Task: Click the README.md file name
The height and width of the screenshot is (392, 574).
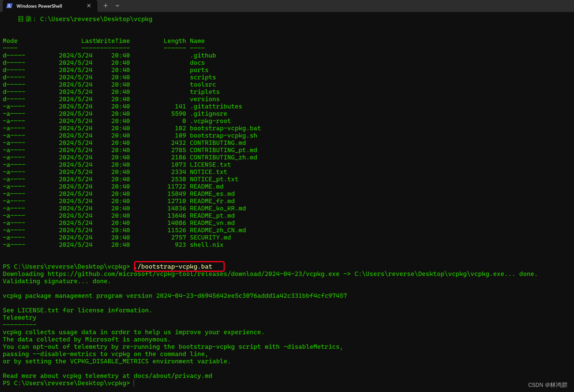Action: (207, 187)
